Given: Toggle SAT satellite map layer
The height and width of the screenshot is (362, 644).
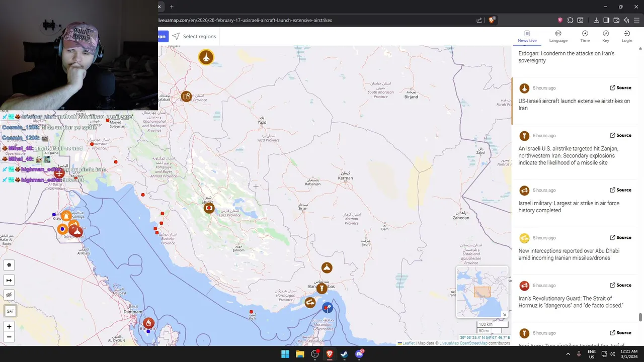Looking at the screenshot, I should (x=10, y=311).
